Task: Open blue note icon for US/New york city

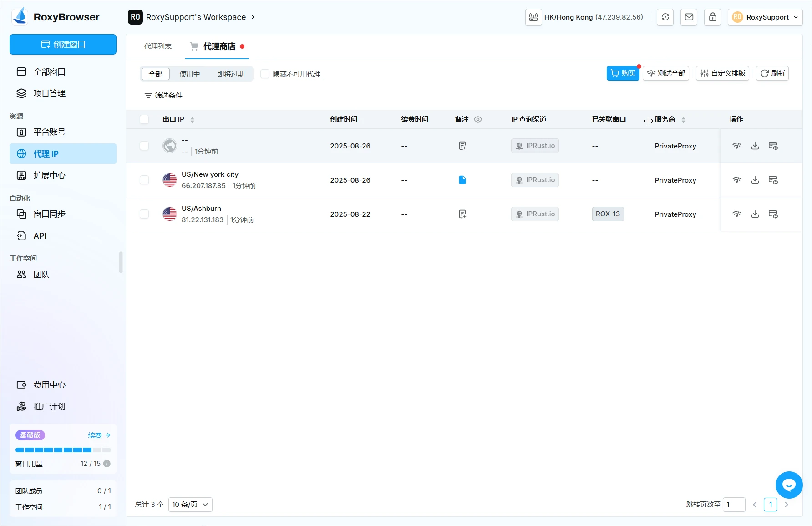Action: tap(462, 180)
